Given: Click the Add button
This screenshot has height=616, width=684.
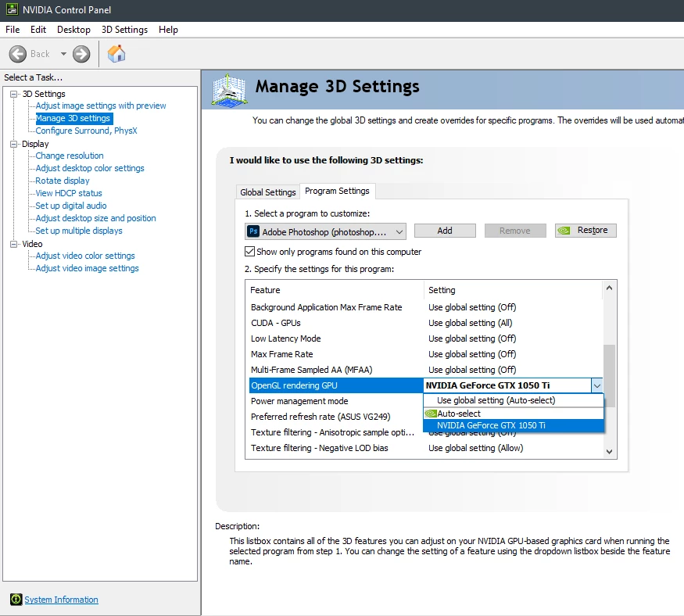Looking at the screenshot, I should (x=445, y=231).
